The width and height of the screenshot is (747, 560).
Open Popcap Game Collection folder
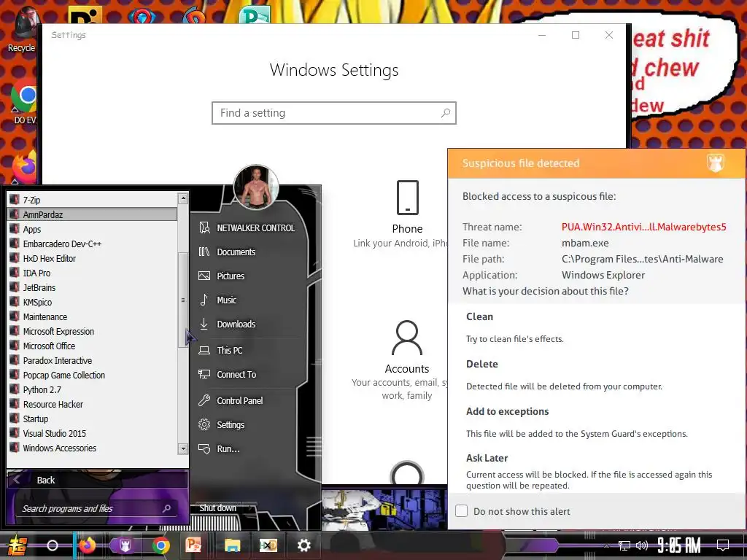coord(92,376)
